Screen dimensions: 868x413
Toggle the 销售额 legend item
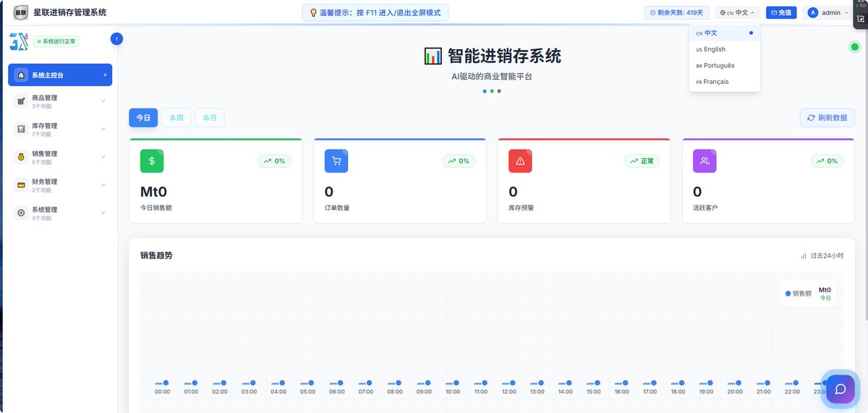(799, 294)
